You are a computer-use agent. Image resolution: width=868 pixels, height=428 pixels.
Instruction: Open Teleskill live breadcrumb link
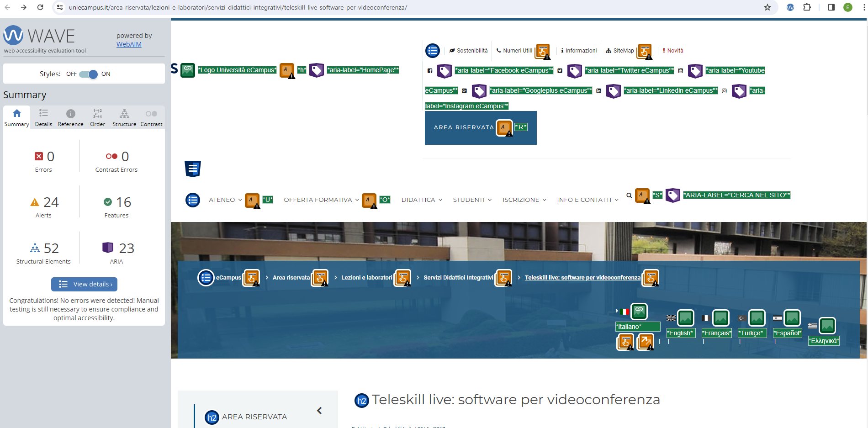(582, 278)
